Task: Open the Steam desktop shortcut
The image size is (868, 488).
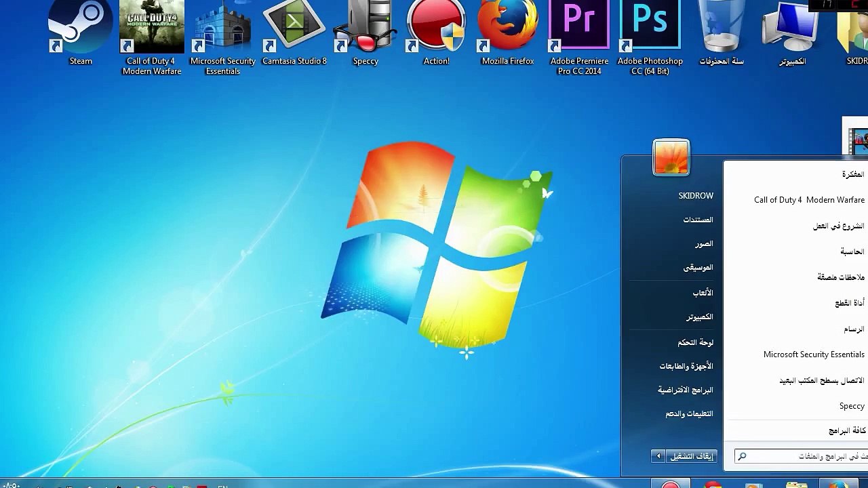Action: (x=81, y=33)
